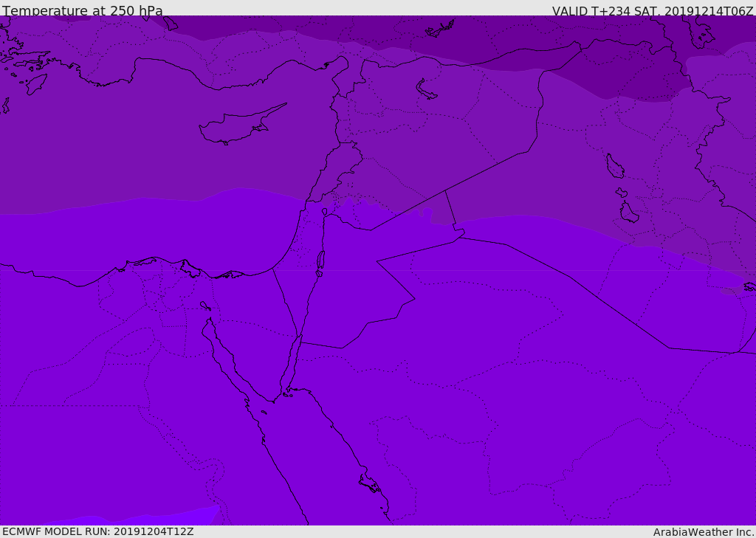Click the 'Temperature at 250 hPa' title text

(x=83, y=10)
